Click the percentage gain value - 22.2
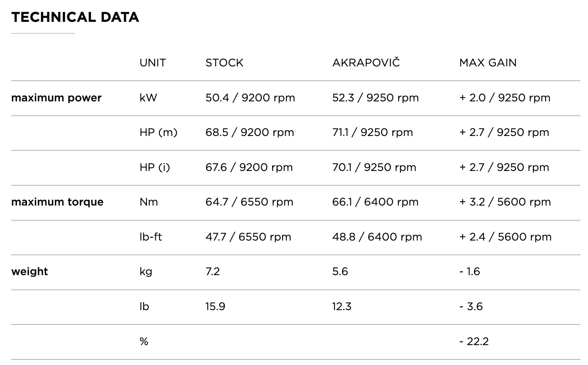This screenshot has width=588, height=365. (474, 342)
